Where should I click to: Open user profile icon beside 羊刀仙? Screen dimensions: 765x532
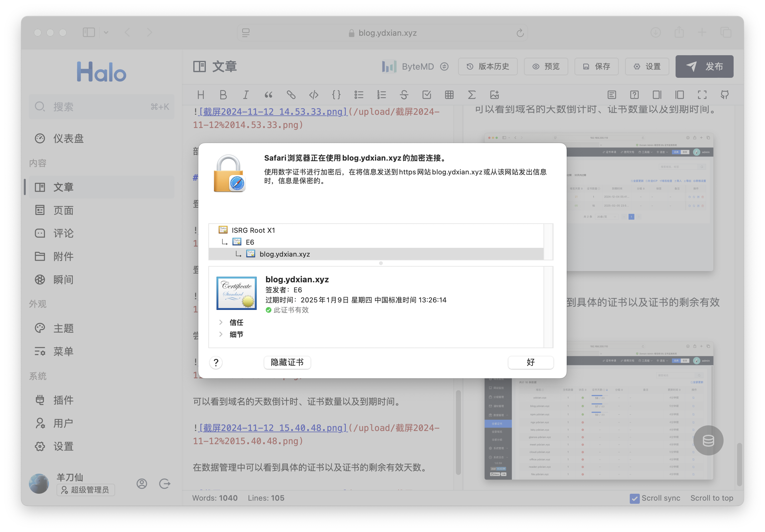pos(142,484)
